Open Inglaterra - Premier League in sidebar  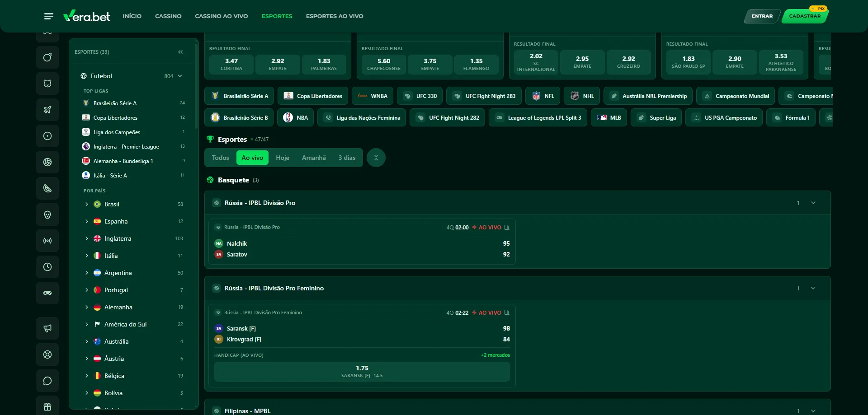pos(133,147)
